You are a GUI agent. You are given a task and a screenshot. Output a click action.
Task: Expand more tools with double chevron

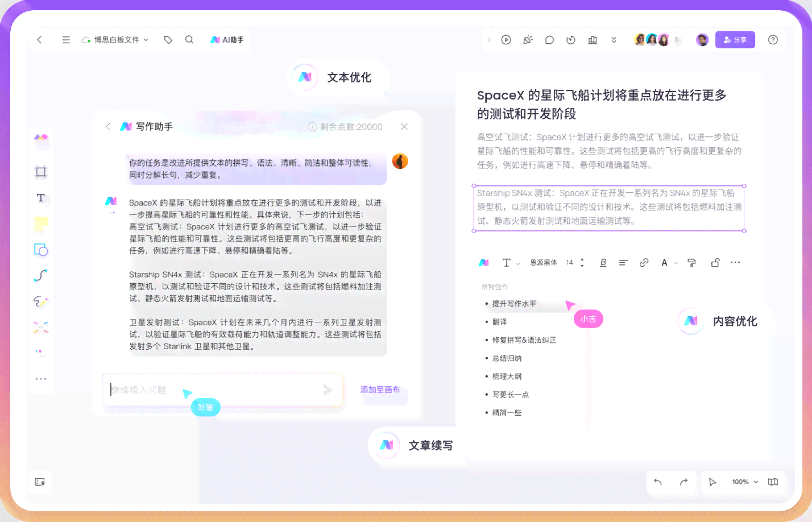coord(614,40)
